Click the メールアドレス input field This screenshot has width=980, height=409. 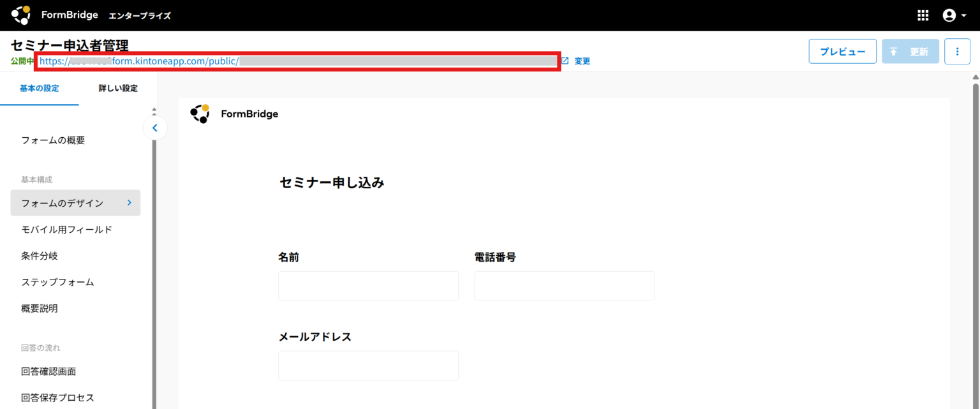point(368,365)
